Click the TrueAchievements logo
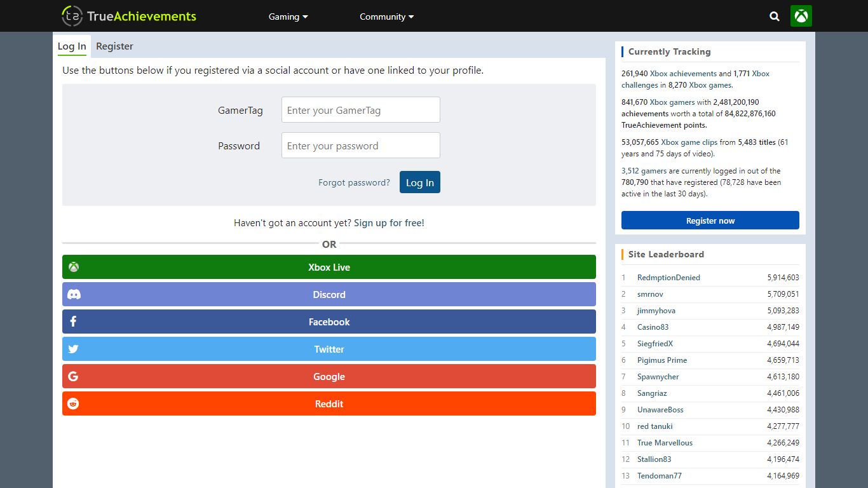This screenshot has height=488, width=868. coord(129,16)
